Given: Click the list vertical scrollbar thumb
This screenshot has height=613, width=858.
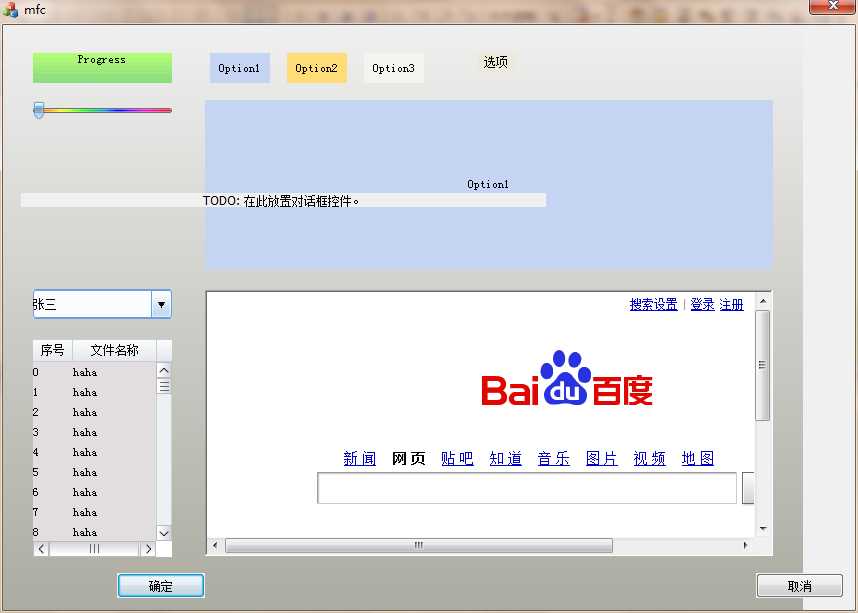Looking at the screenshot, I should 164,386.
